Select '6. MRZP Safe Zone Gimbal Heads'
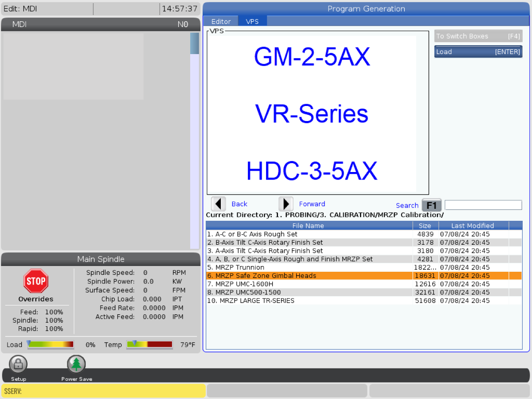This screenshot has width=532, height=399. click(364, 276)
